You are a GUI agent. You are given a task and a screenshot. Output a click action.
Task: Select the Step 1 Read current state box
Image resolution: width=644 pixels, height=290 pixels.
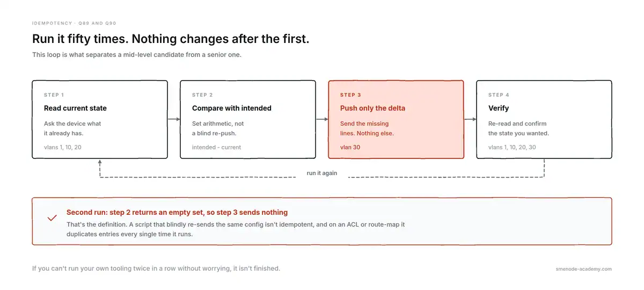pos(100,119)
